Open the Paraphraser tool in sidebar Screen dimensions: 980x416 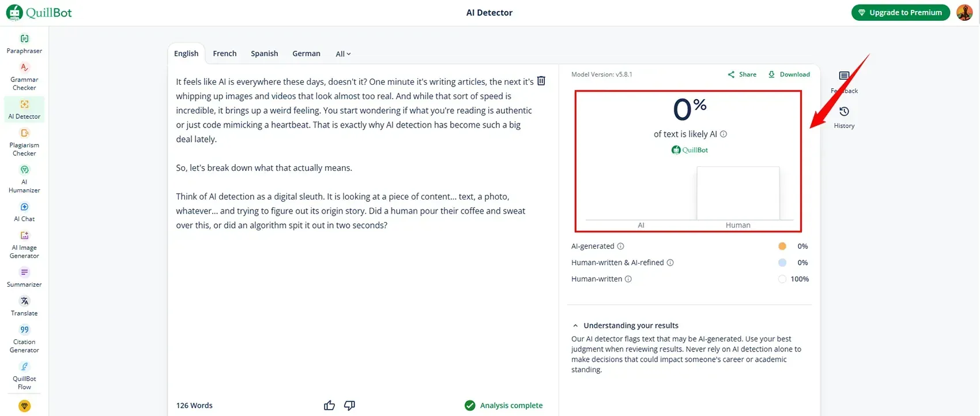tap(24, 44)
